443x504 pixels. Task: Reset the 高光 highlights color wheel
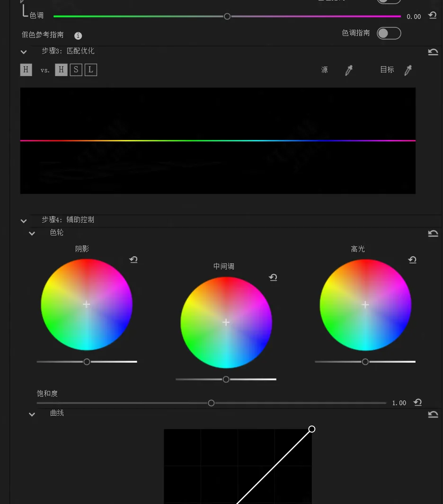coord(412,260)
